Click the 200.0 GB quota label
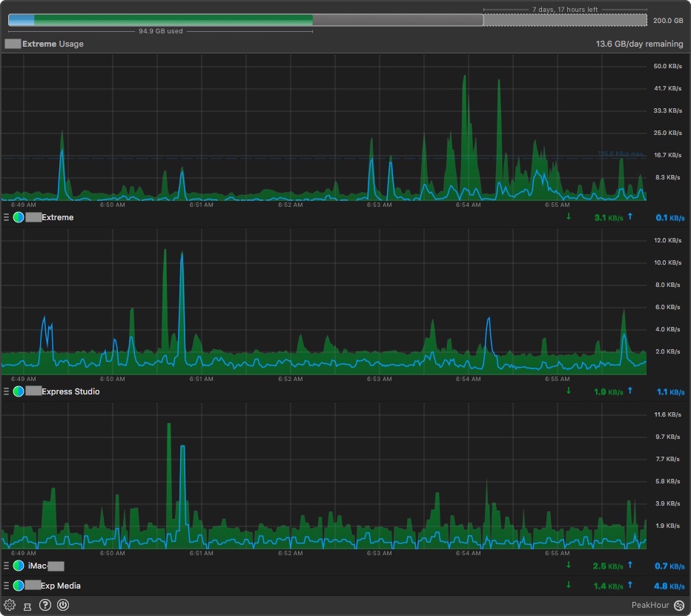Viewport: 691px width, 616px height. (668, 20)
